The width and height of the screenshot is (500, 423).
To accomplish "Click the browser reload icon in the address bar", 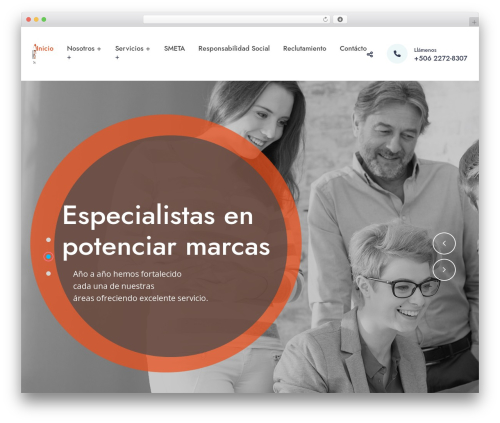I will click(x=325, y=20).
